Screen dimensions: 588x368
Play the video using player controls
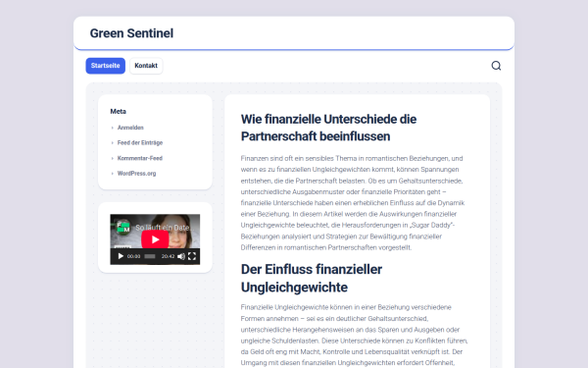[x=121, y=256]
